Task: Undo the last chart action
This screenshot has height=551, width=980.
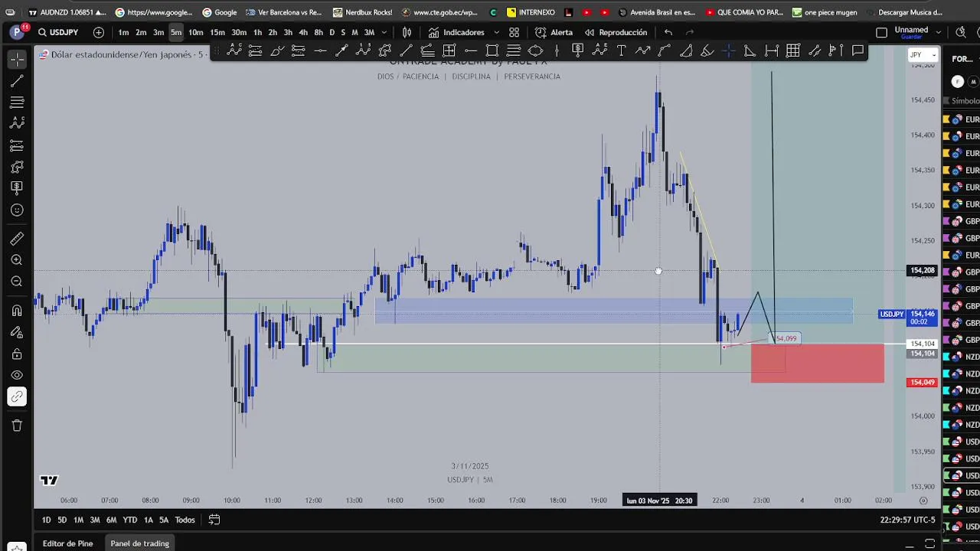Action: click(x=668, y=32)
